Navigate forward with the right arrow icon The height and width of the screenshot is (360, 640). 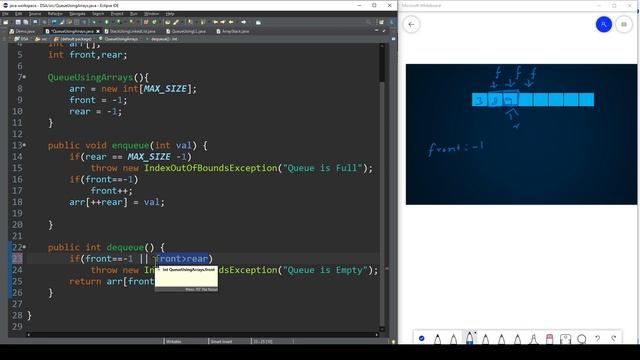pos(244,22)
